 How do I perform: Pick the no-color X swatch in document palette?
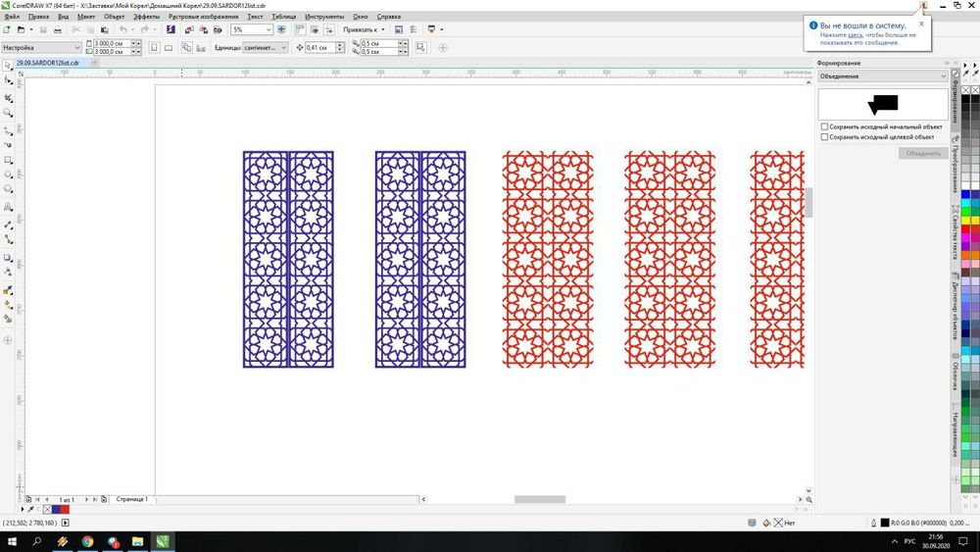[x=47, y=510]
